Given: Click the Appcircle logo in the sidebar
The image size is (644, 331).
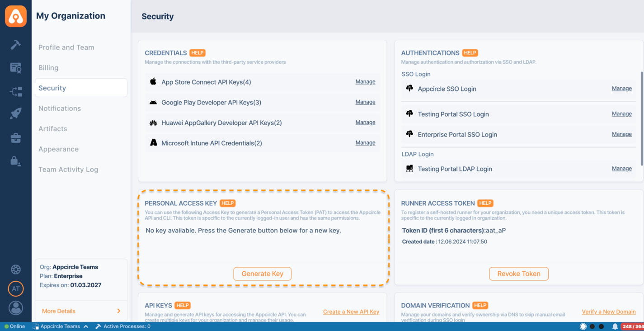Looking at the screenshot, I should [x=16, y=16].
